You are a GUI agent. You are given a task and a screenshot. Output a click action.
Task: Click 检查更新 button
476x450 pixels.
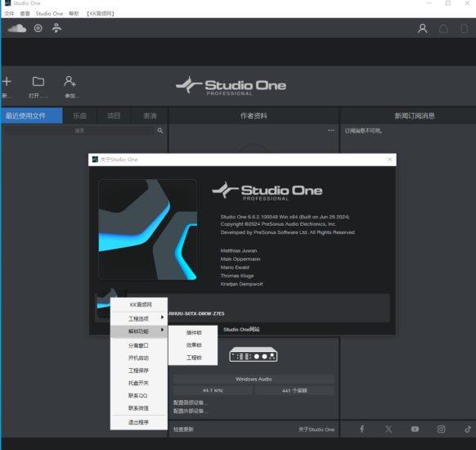pos(183,430)
